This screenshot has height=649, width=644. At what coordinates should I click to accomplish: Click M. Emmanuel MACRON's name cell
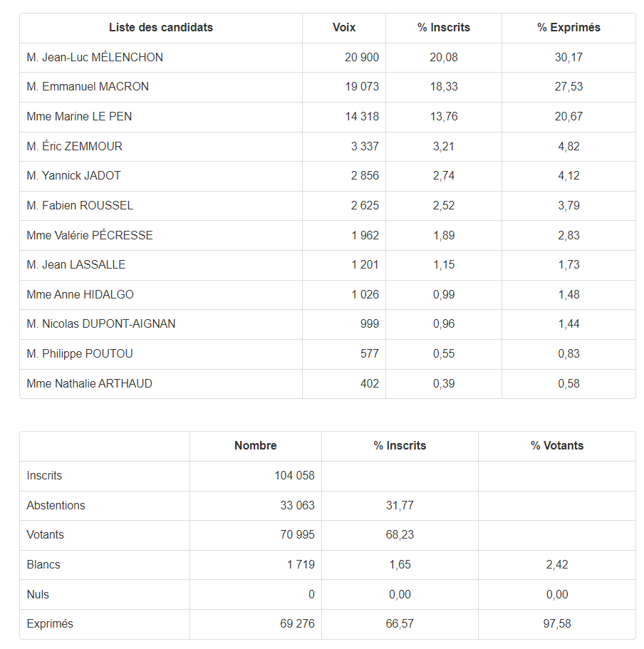point(88,87)
